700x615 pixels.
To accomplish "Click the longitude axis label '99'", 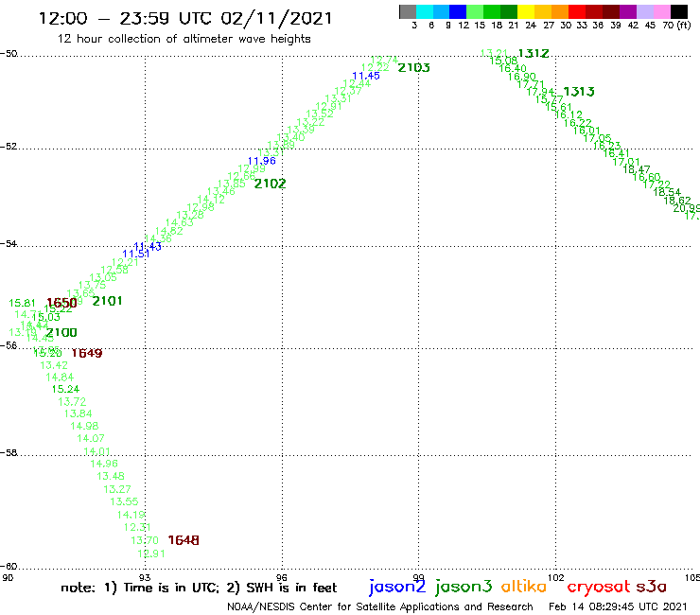I will pos(419,578).
